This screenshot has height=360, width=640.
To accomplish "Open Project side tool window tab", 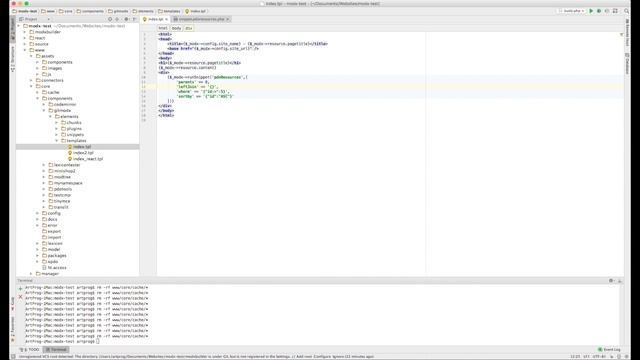I will click(x=12, y=29).
